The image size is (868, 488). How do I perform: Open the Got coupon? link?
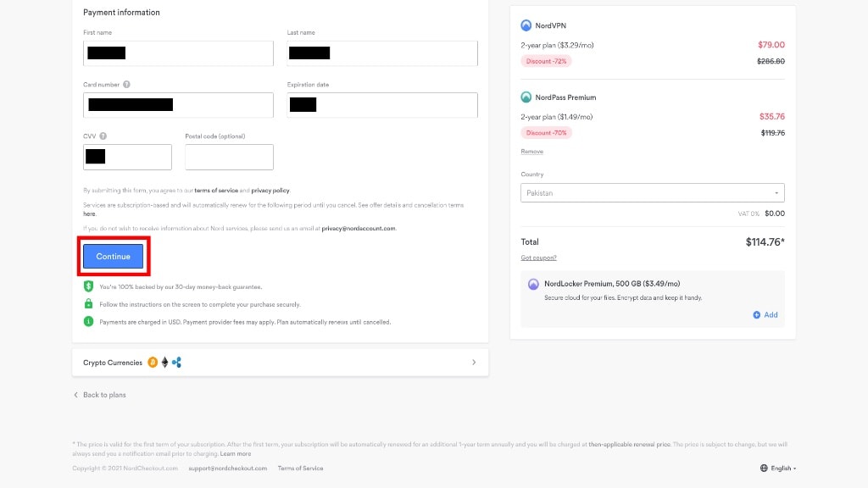pos(538,258)
